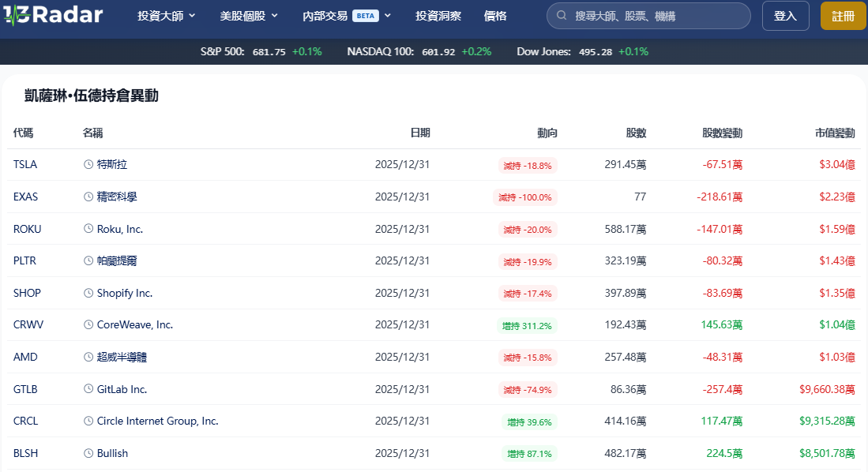
Task: Click the 代碼 column header
Action: 23,133
